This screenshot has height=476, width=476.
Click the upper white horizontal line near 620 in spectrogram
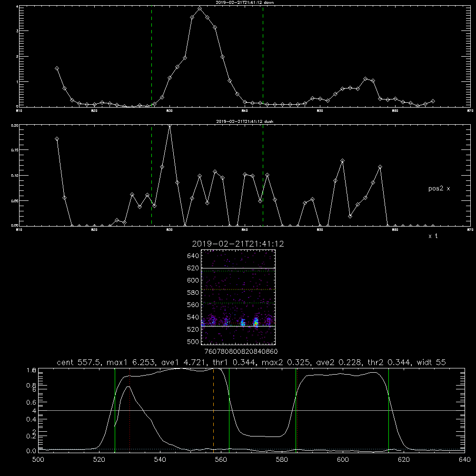pos(238,268)
